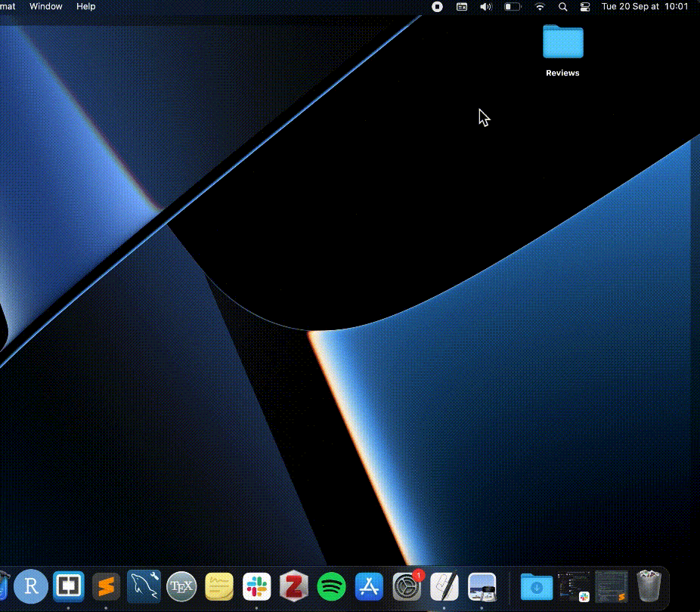Expand the Downloads folder stack

(x=537, y=586)
